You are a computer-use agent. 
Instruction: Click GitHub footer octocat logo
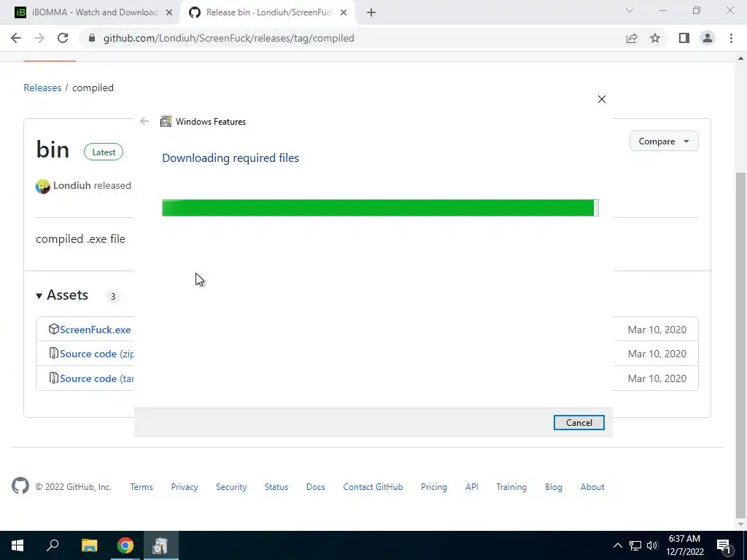point(20,486)
